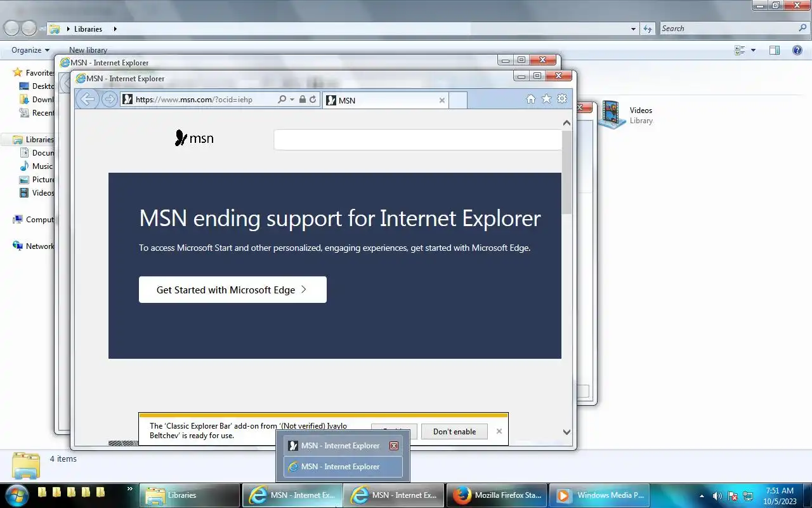Open a new tab in Internet Explorer

tap(458, 100)
